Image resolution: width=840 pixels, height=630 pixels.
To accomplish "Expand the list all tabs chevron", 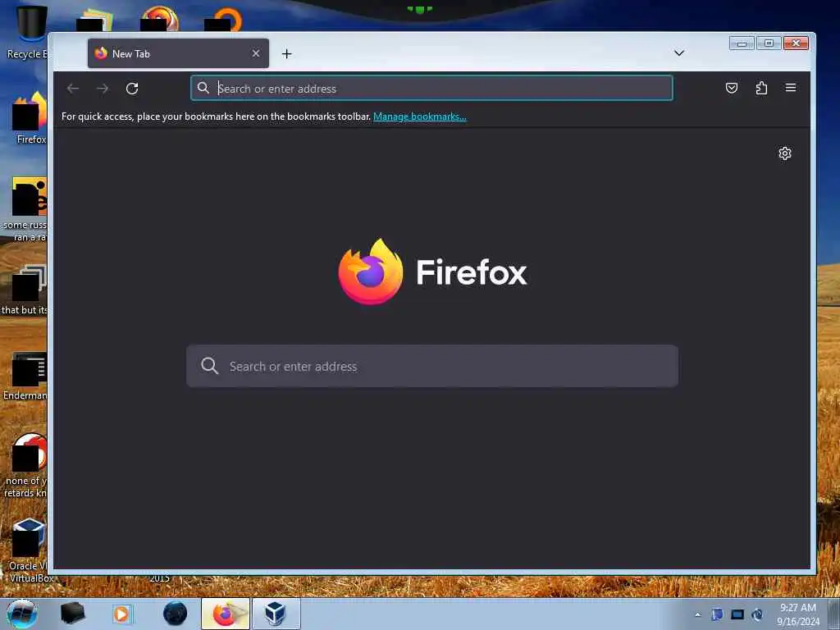I will pyautogui.click(x=678, y=53).
